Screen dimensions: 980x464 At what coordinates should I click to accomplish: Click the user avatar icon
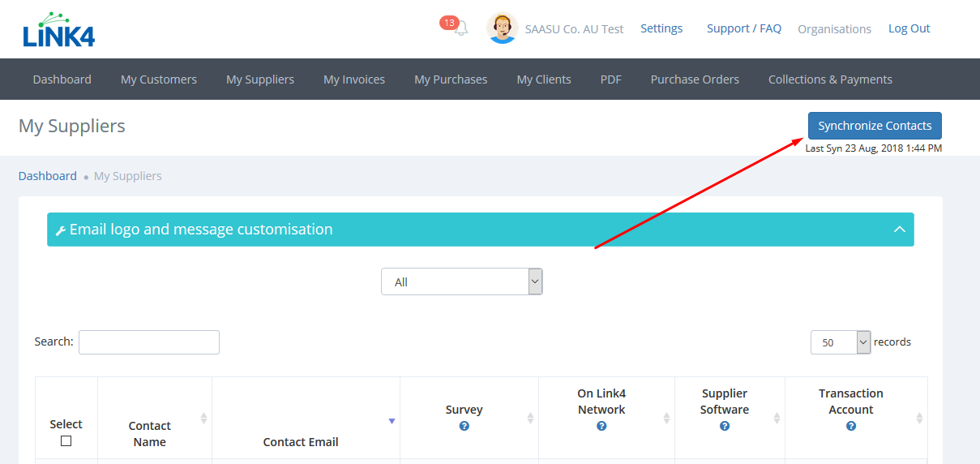click(x=502, y=28)
